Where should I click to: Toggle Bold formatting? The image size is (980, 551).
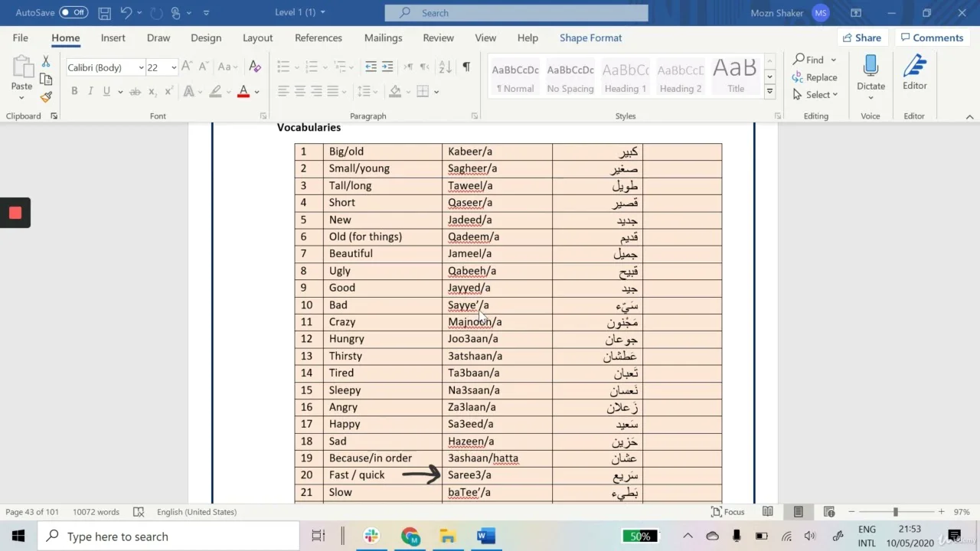74,91
